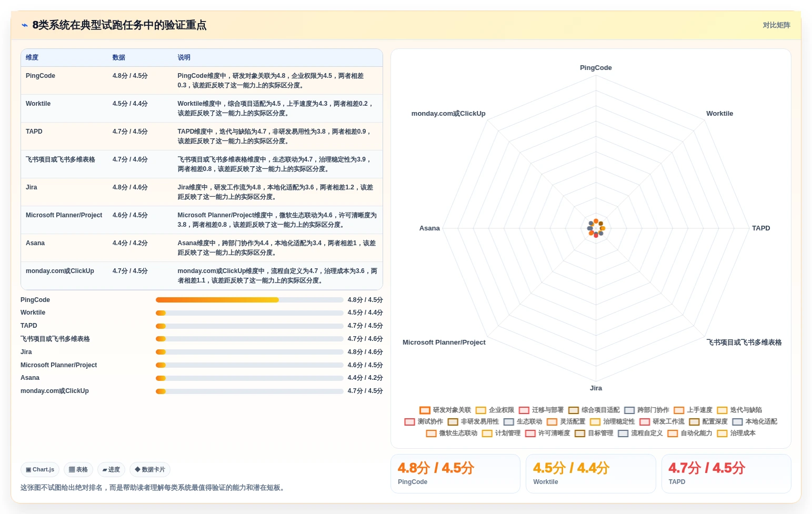Click the footnote sentence about 绝对排名
Image resolution: width=812 pixels, height=514 pixels.
click(154, 488)
